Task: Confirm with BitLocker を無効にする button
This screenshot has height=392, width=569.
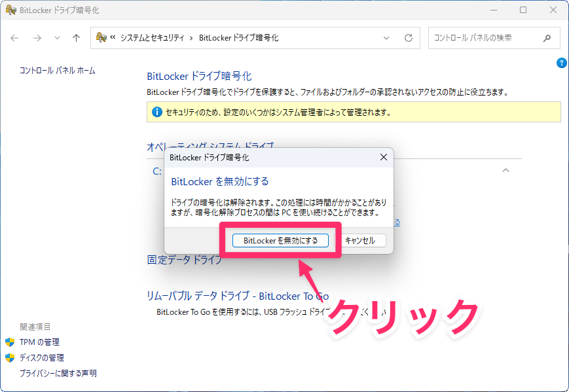Action: point(280,240)
